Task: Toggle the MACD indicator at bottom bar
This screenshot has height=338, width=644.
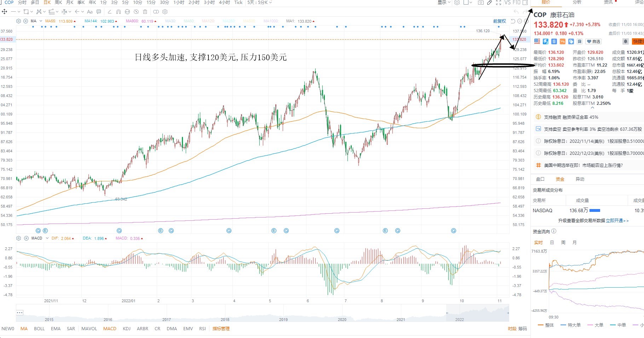Action: [x=110, y=328]
